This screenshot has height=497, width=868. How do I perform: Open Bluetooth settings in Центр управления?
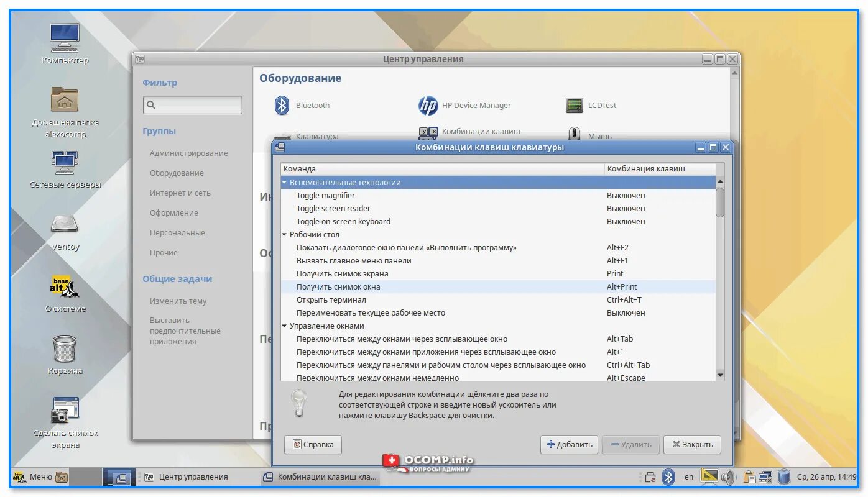303,106
